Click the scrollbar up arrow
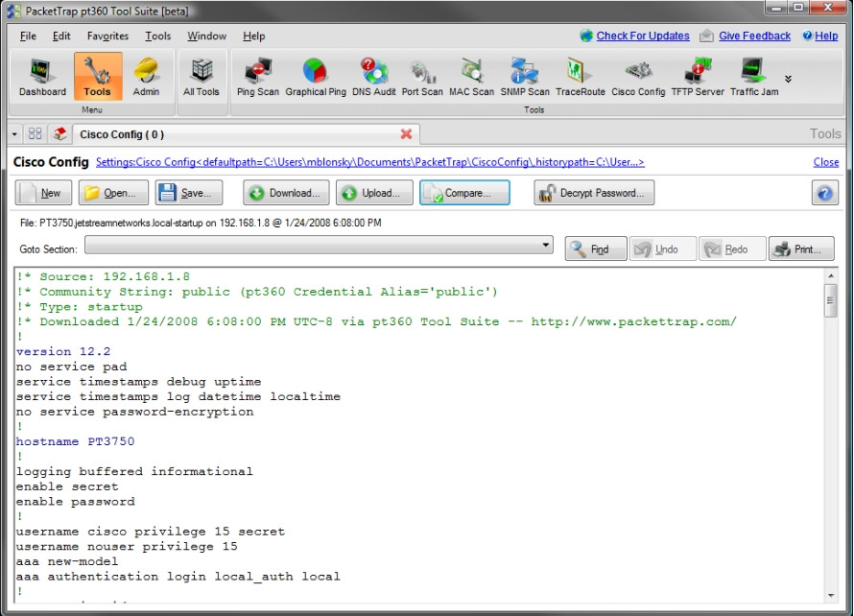The image size is (854, 616). click(831, 275)
